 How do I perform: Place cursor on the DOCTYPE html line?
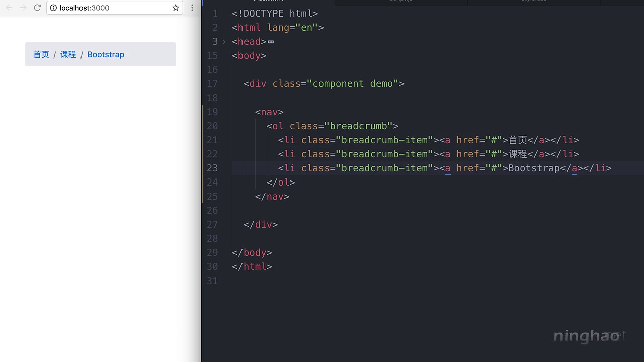tap(275, 14)
